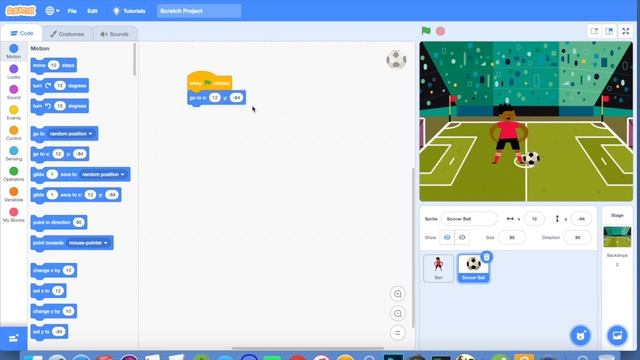640x360 pixels.
Task: Switch to large stage layout
Action: (609, 31)
